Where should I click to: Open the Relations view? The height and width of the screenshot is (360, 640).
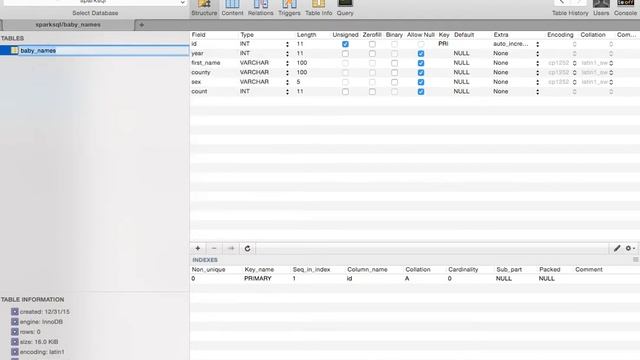(x=260, y=8)
